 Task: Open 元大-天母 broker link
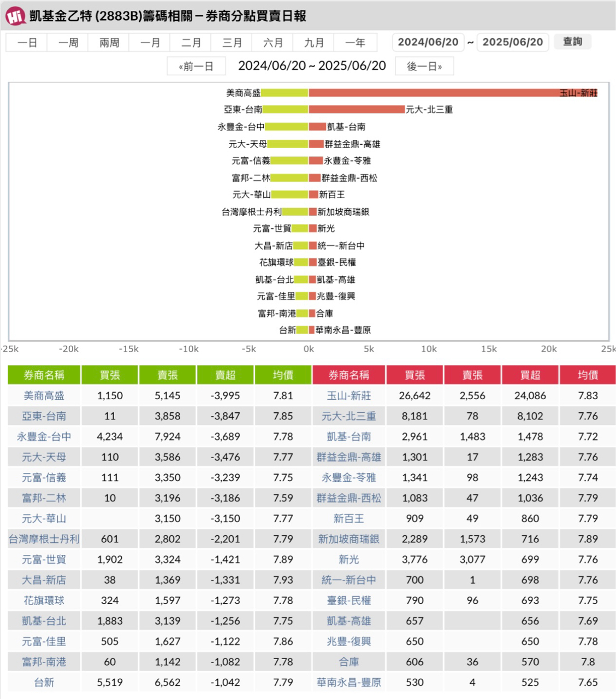(44, 457)
